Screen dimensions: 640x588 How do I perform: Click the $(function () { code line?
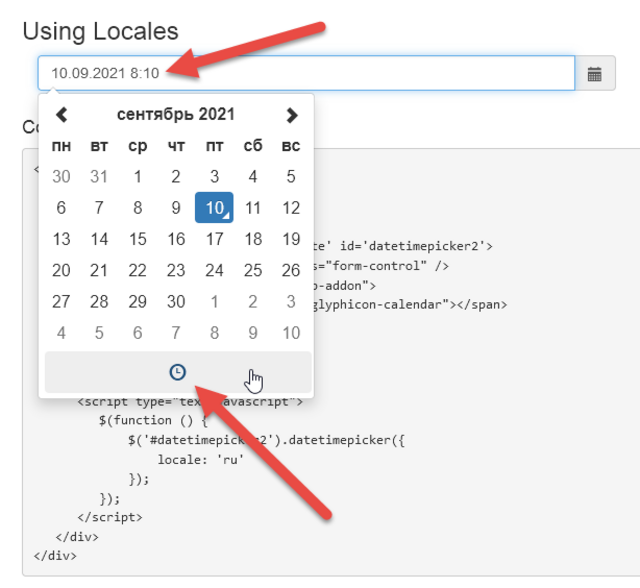coord(153,420)
